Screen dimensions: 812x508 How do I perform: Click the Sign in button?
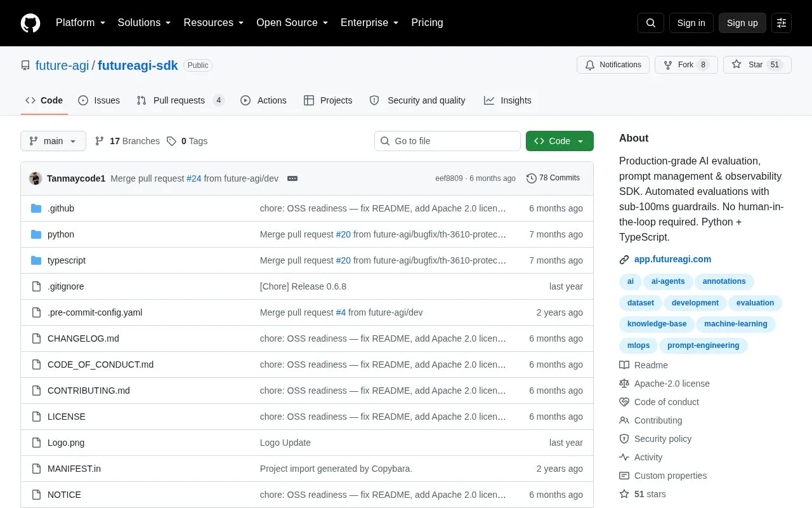(691, 23)
